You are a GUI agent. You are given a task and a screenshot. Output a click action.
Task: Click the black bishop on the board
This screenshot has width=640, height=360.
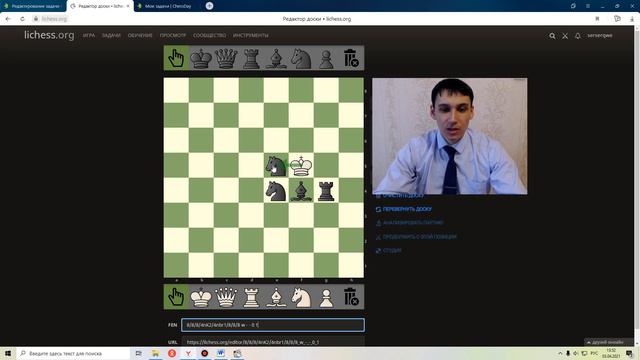[x=301, y=191]
